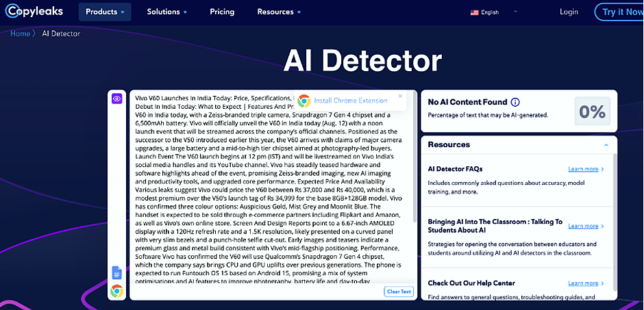The height and width of the screenshot is (310, 644).
Task: Open the English language selector
Action: click(x=494, y=12)
